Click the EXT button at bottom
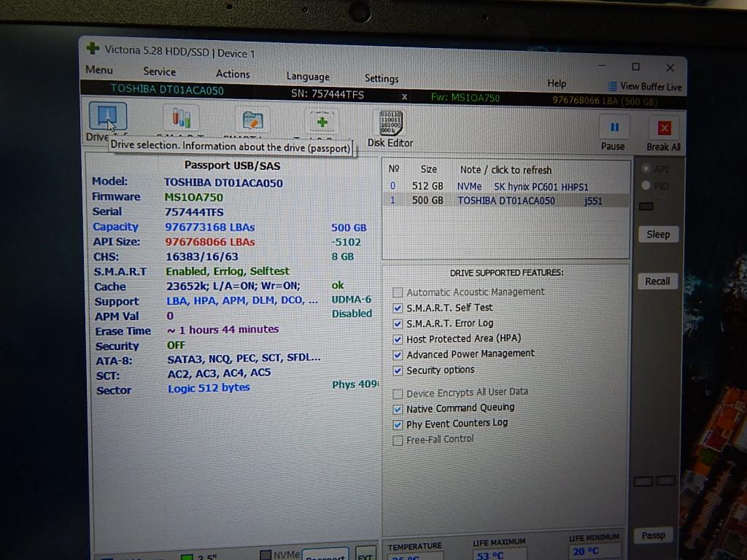This screenshot has height=560, width=747. point(366,554)
